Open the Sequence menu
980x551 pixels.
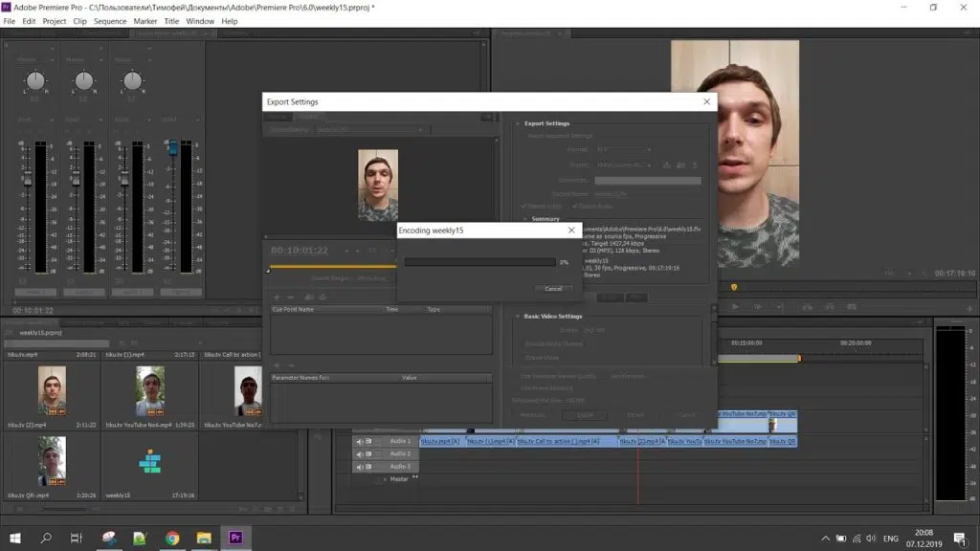[110, 21]
